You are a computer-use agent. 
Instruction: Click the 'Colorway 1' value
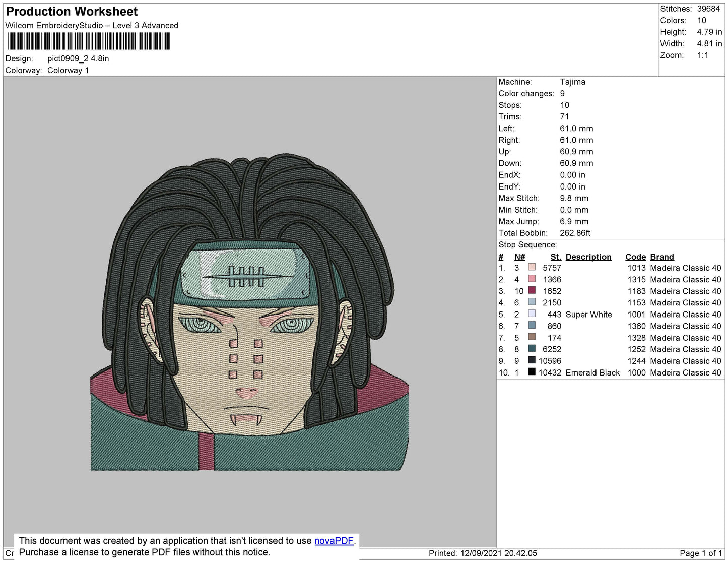click(68, 70)
